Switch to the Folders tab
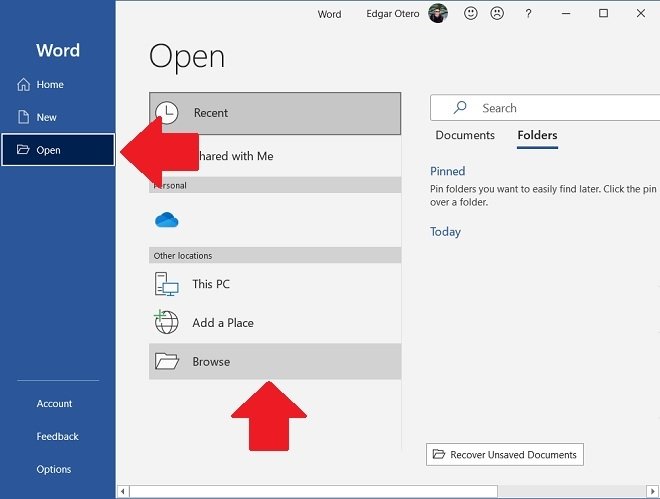 (537, 135)
